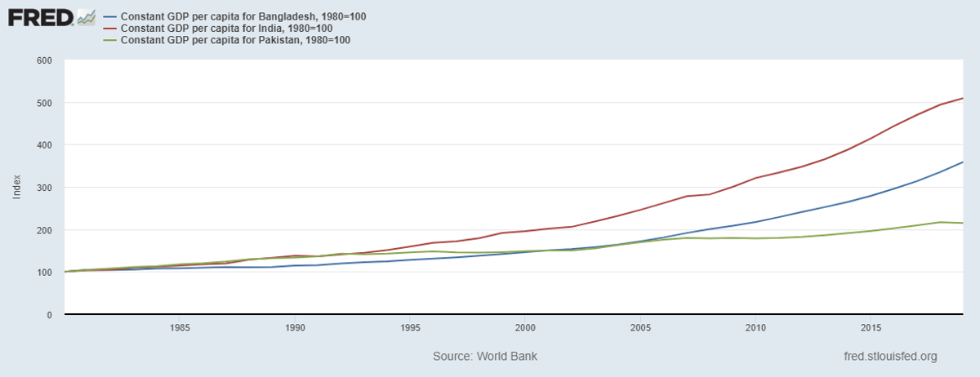Click the 600 y-axis value label
The width and height of the screenshot is (980, 377).
pos(44,60)
